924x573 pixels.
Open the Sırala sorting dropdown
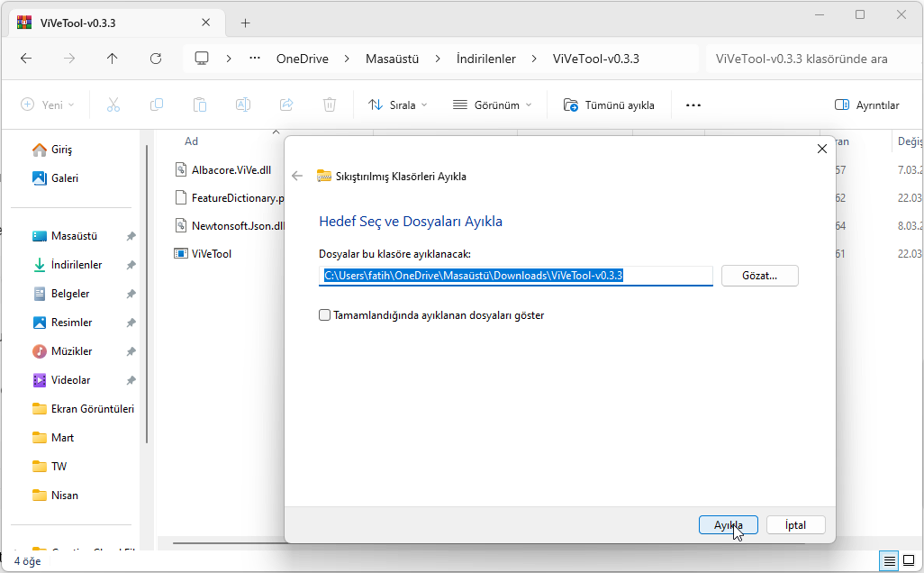(396, 105)
